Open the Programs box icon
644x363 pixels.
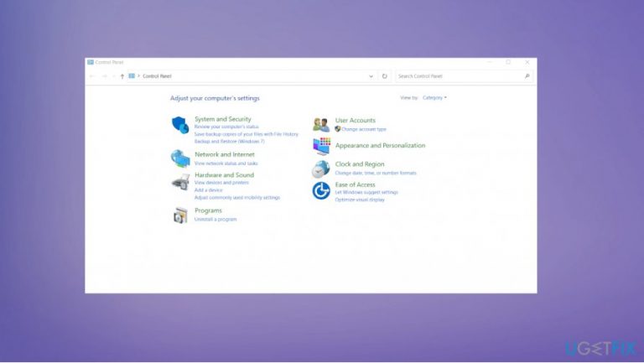coord(180,215)
